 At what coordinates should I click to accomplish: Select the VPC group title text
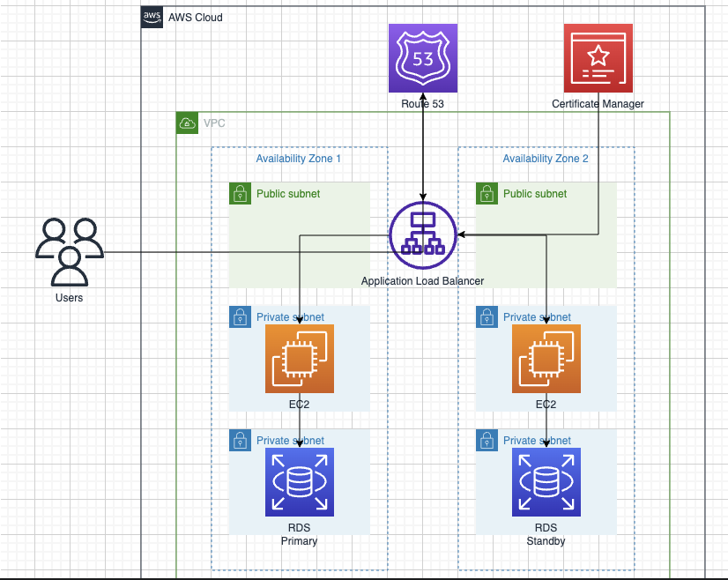[214, 123]
